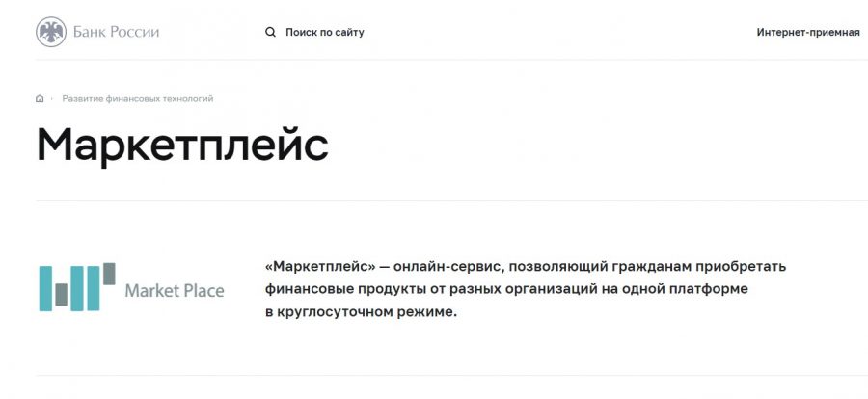Click the upper gray square in logo

tap(109, 274)
